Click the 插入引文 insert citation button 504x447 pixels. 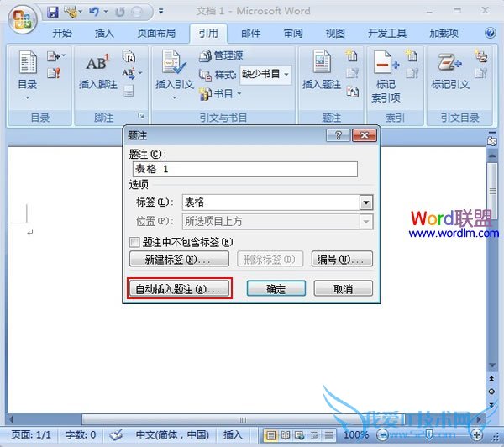[x=175, y=75]
